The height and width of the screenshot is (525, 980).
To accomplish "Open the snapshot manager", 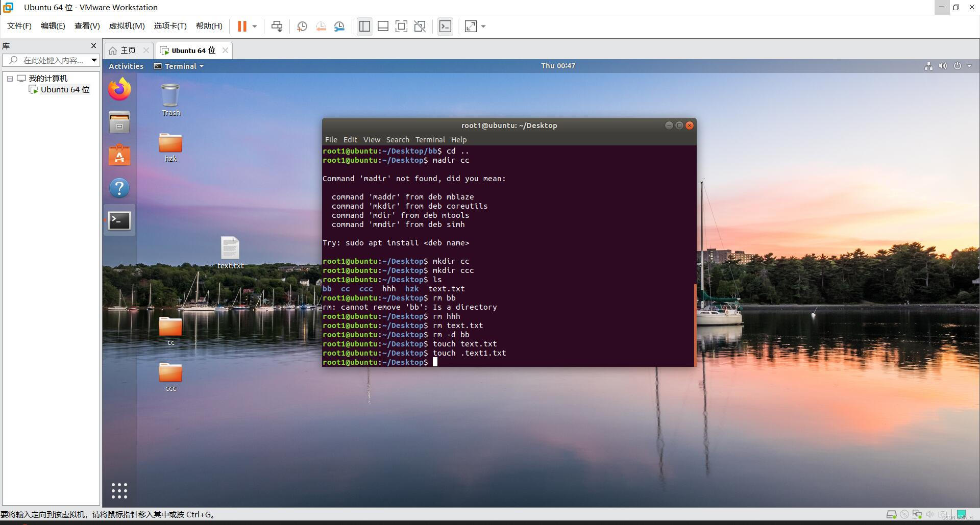I will [x=339, y=26].
